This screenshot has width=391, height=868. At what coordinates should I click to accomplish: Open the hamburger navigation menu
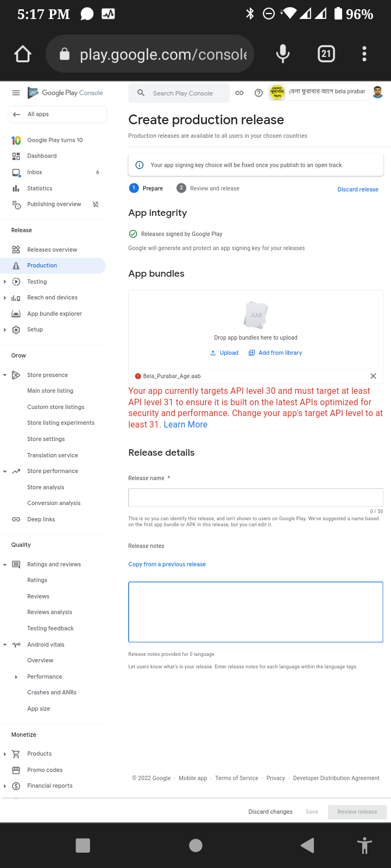click(16, 93)
